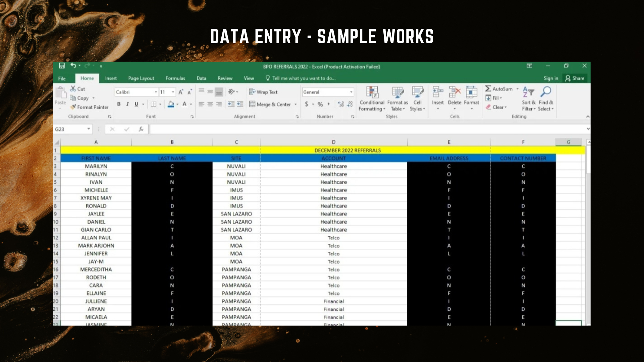Click the Tell me search field

coord(304,78)
